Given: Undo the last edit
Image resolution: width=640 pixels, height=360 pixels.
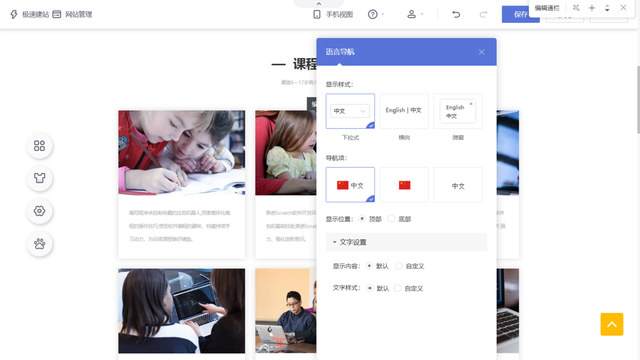Looking at the screenshot, I should pyautogui.click(x=456, y=14).
